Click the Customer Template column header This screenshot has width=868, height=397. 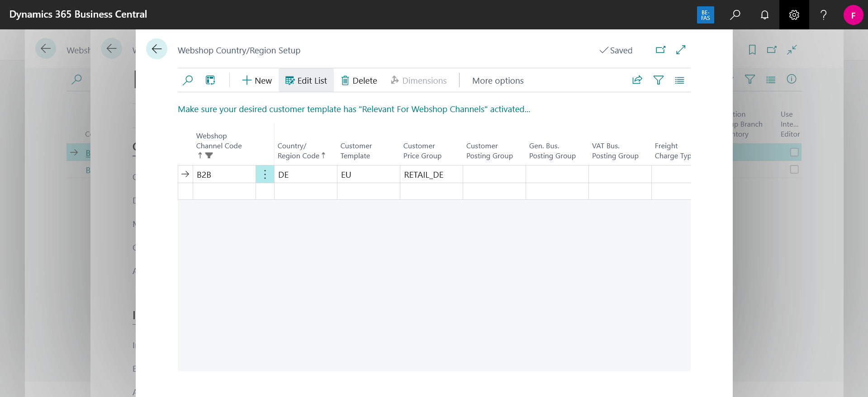pos(356,151)
